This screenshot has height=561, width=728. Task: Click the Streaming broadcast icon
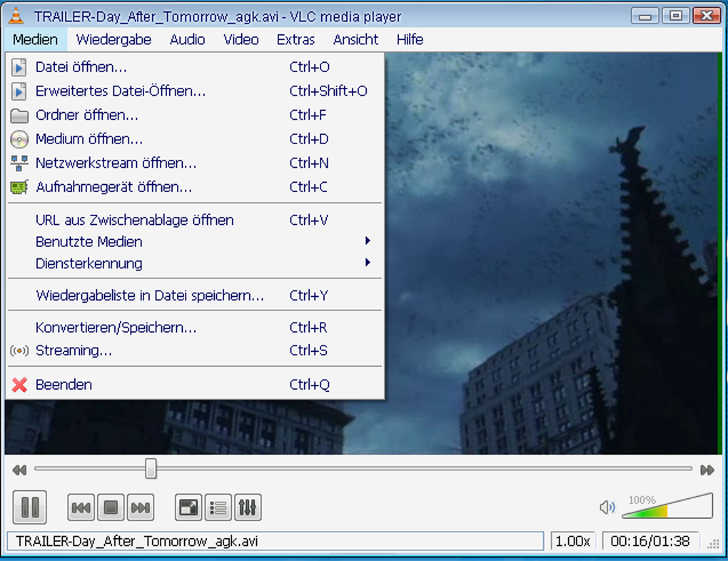(19, 350)
